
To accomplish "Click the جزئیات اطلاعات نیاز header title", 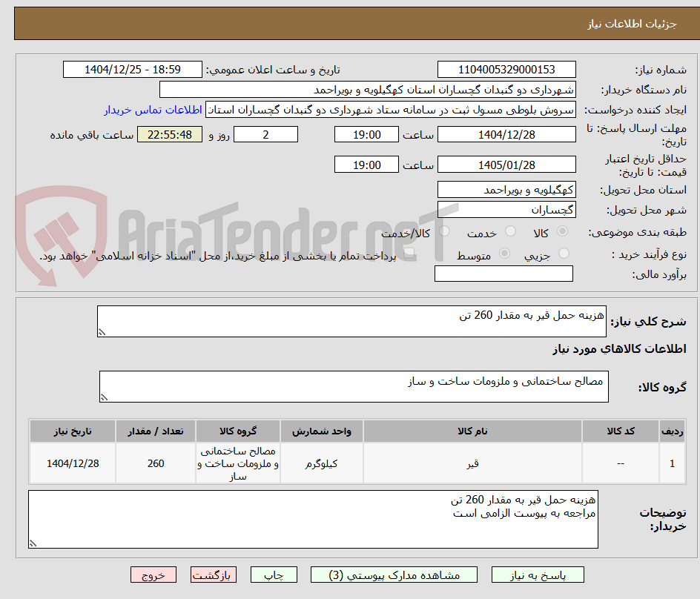I will (x=632, y=24).
